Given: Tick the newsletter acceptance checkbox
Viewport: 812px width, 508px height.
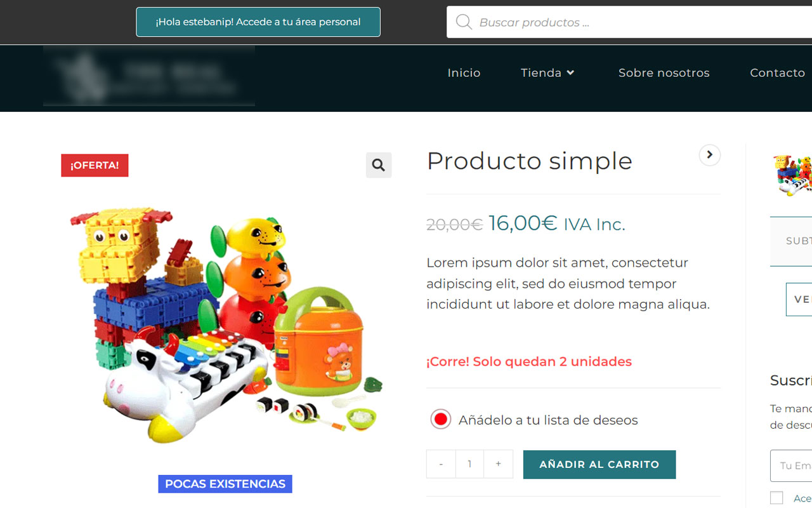Looking at the screenshot, I should 776,498.
